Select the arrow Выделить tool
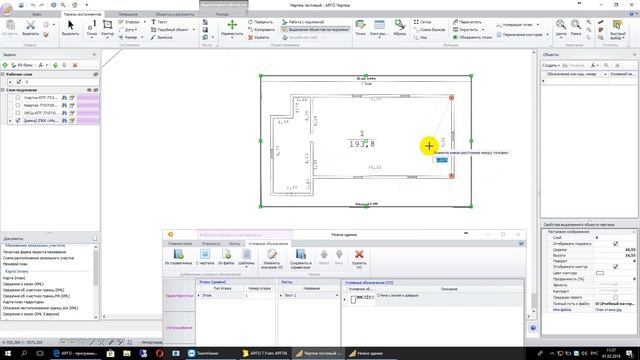Screen dimensions: 640x360 coord(70,28)
